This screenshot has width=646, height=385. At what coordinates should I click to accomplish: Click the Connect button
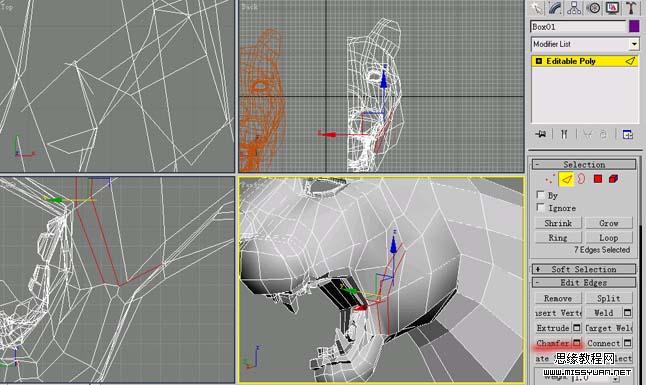pos(604,343)
